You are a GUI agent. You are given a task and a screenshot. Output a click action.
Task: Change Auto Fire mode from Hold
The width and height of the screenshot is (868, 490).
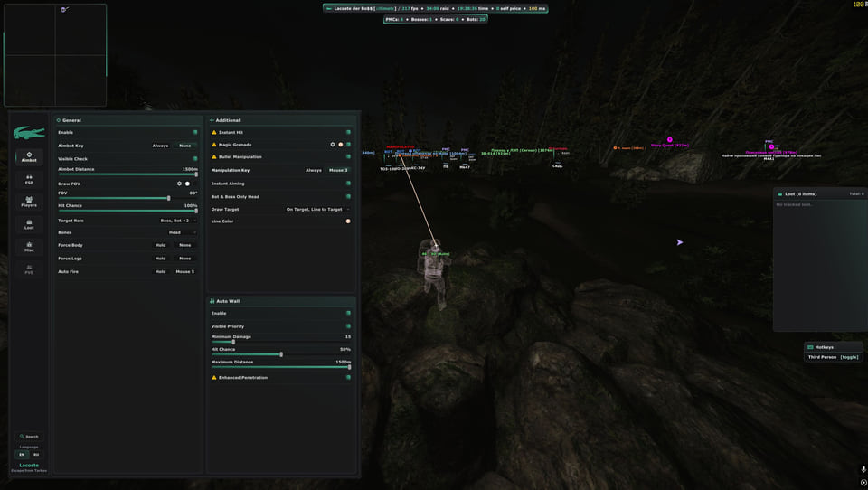pyautogui.click(x=161, y=272)
